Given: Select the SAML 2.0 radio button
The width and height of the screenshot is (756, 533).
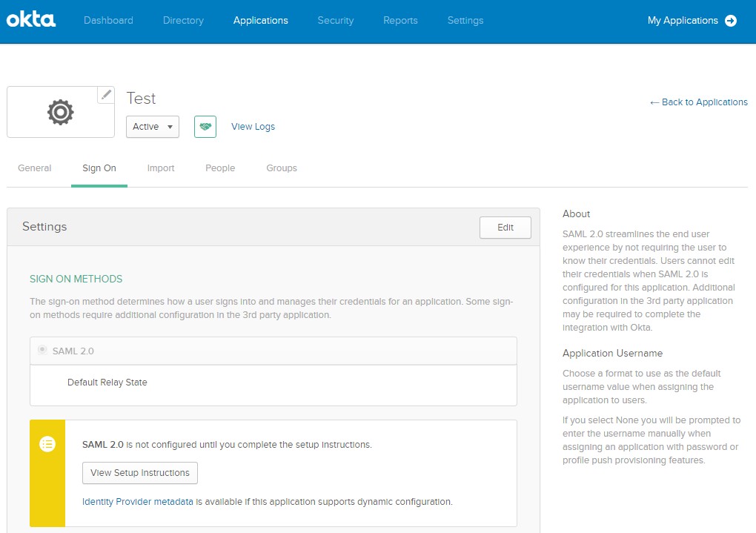Looking at the screenshot, I should point(42,350).
